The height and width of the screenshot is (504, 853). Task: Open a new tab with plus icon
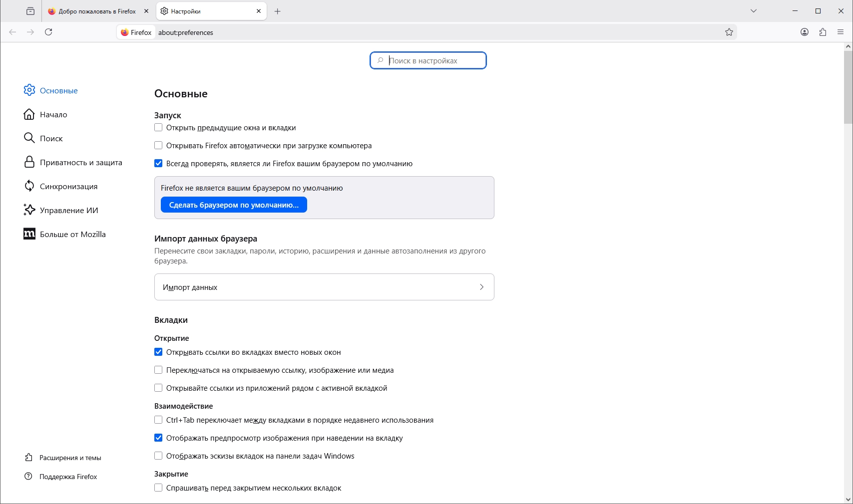tap(278, 11)
